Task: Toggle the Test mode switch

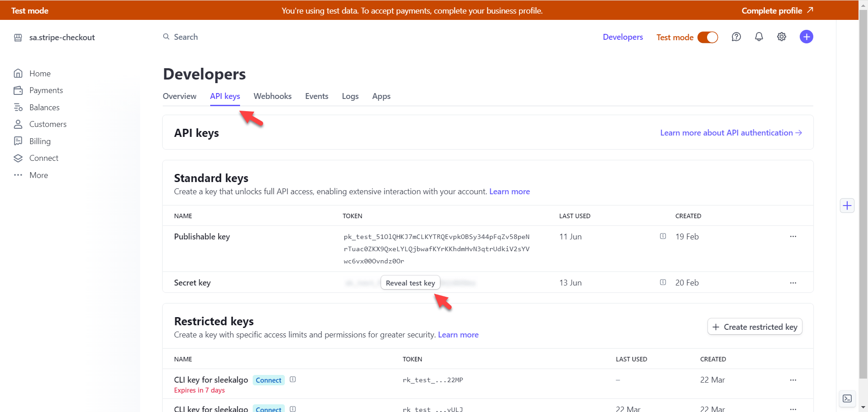Action: 708,37
